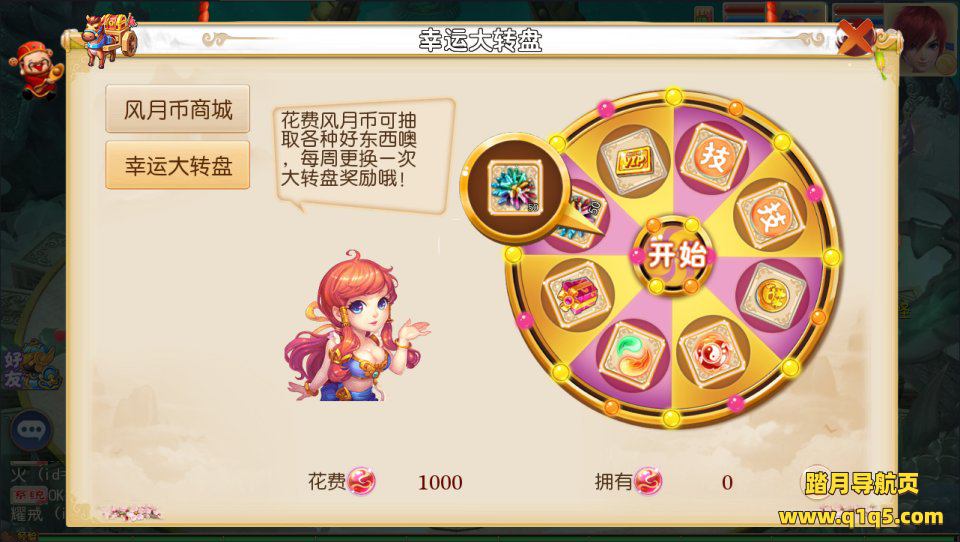Click the highlighted fireworks prize bubble
This screenshot has width=960, height=542.
coord(514,187)
